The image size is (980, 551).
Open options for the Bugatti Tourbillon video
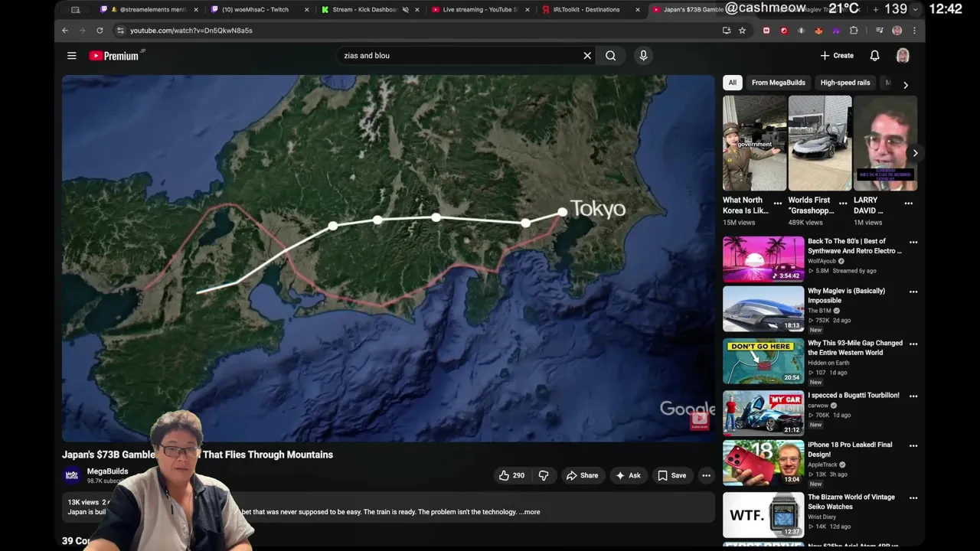913,396
